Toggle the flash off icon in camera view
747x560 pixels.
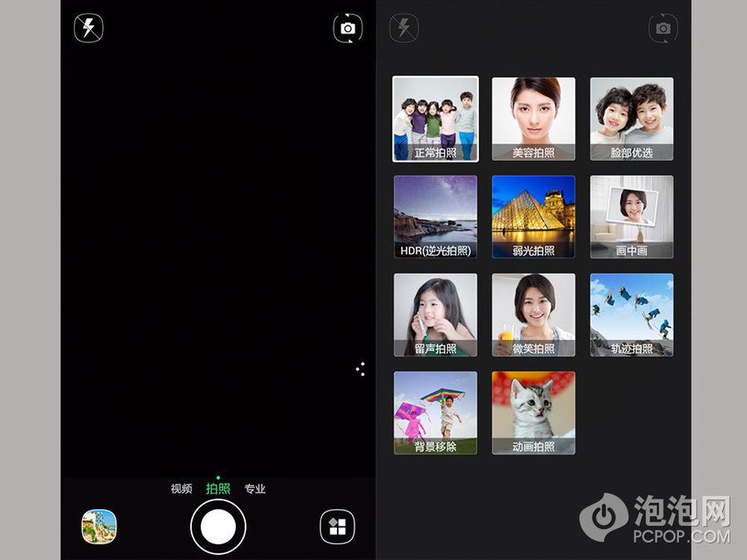pos(89,28)
